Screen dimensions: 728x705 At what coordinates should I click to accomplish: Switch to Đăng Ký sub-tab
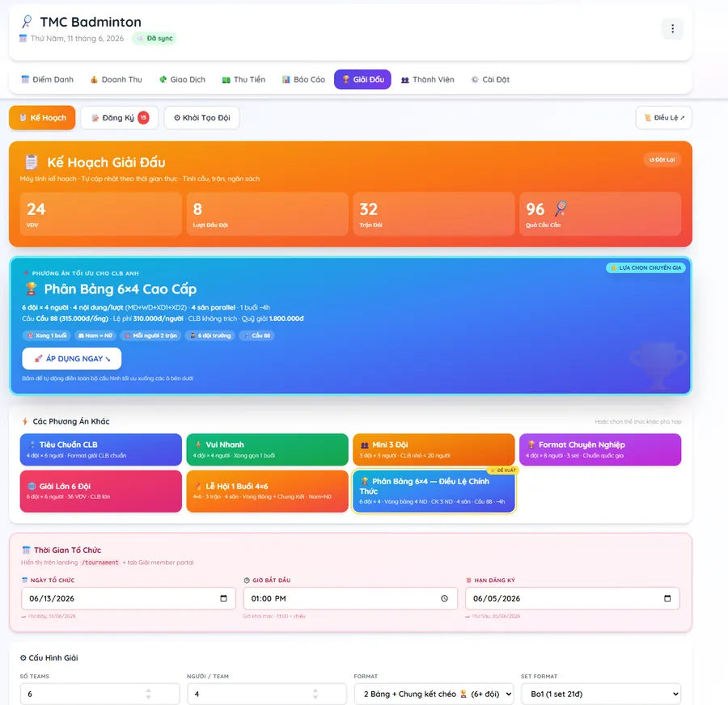point(120,117)
